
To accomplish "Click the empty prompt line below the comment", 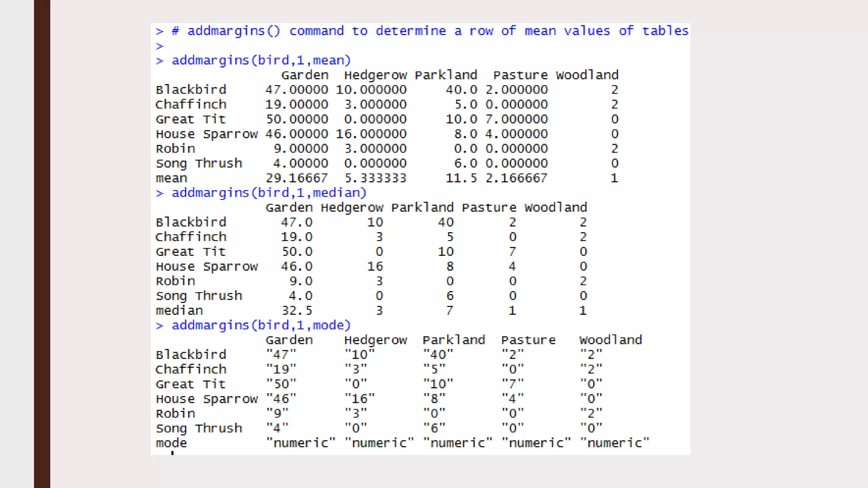I will pos(160,46).
